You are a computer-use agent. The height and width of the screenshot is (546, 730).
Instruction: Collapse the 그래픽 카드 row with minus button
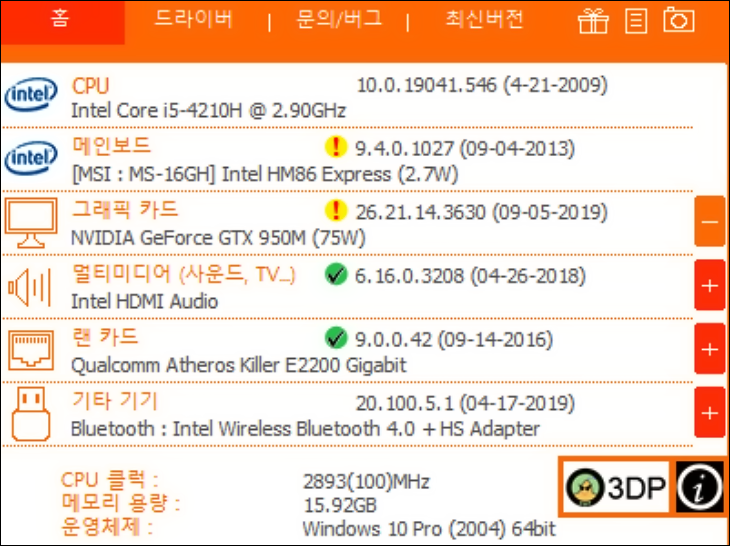(x=710, y=222)
